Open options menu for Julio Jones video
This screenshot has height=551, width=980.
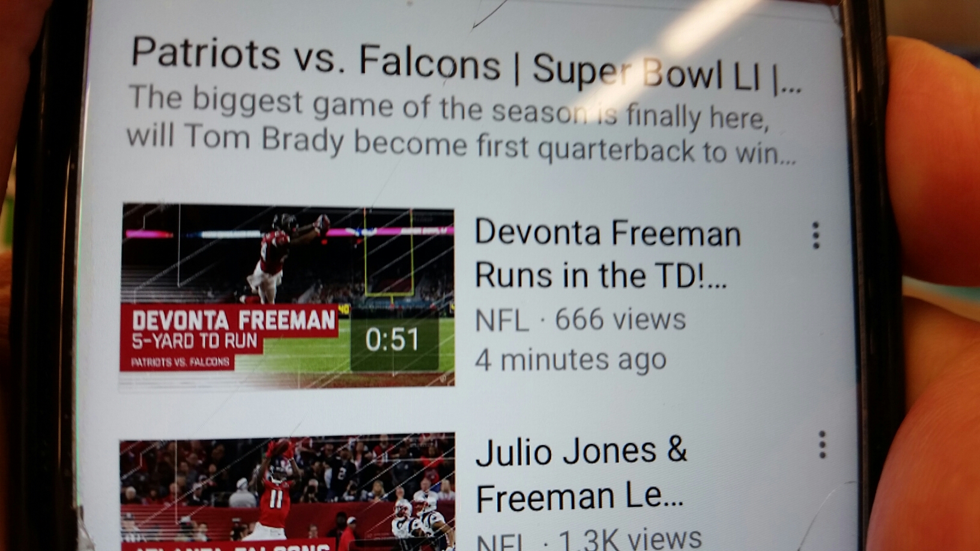(822, 445)
